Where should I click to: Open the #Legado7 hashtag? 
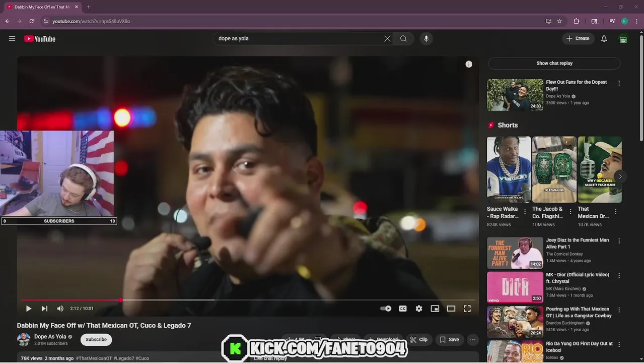click(124, 358)
